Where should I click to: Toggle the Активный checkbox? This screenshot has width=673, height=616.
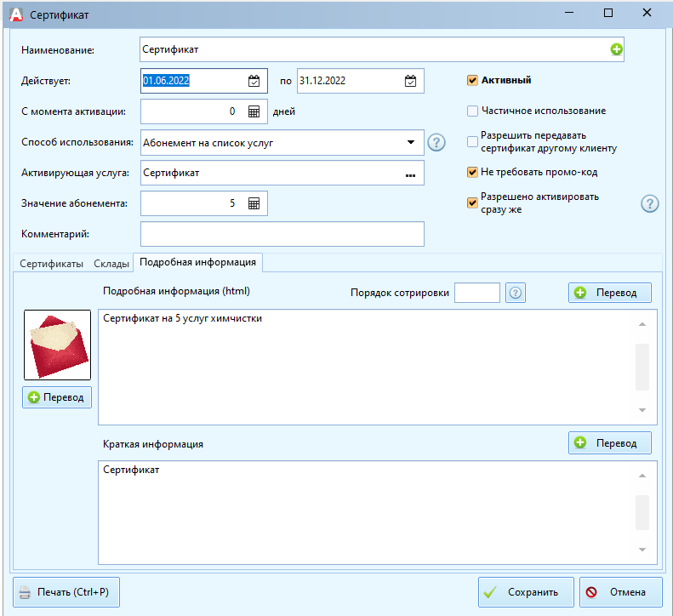(x=472, y=80)
